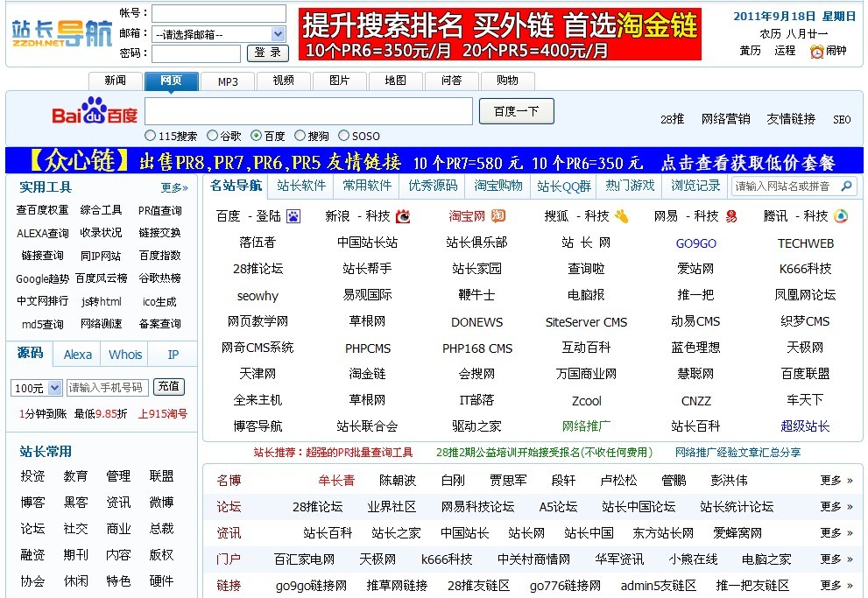Click the paw icon next to 百度 登陆
This screenshot has width=868, height=598.
point(293,215)
